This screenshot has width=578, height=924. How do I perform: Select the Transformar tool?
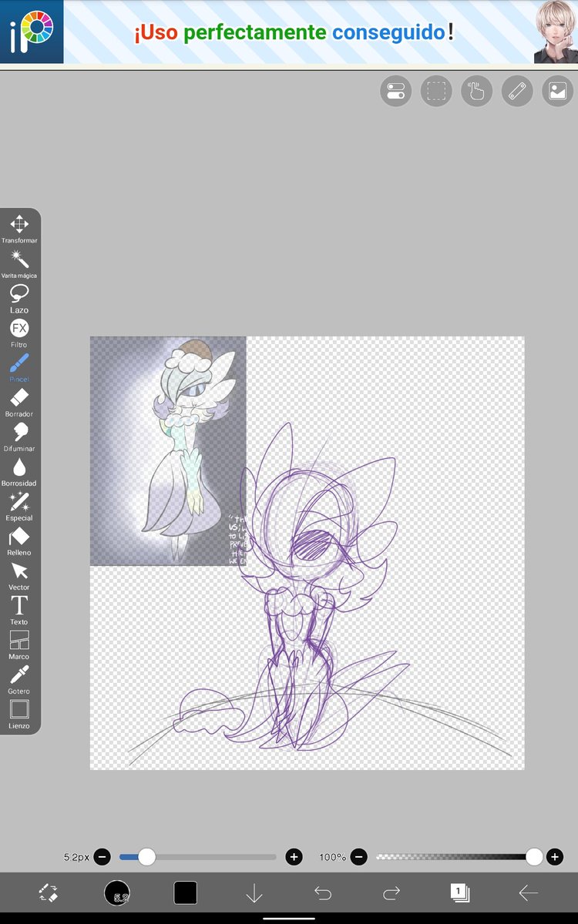pyautogui.click(x=19, y=229)
